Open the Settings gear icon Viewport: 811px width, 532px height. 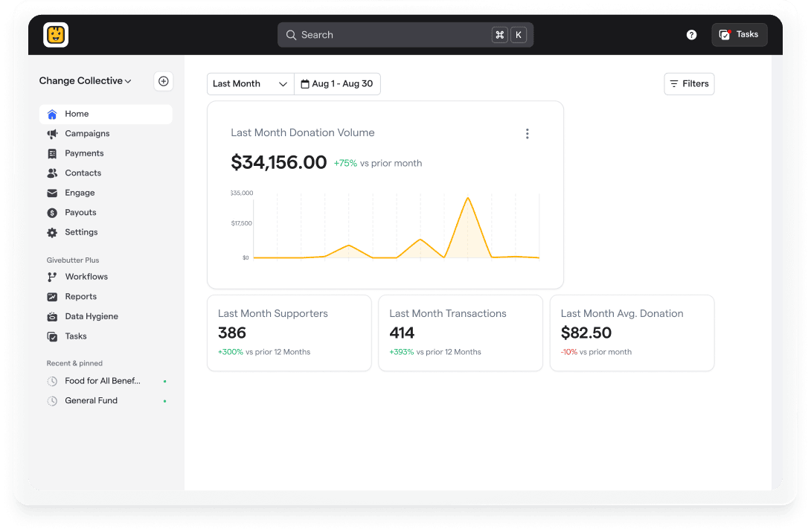(x=52, y=232)
